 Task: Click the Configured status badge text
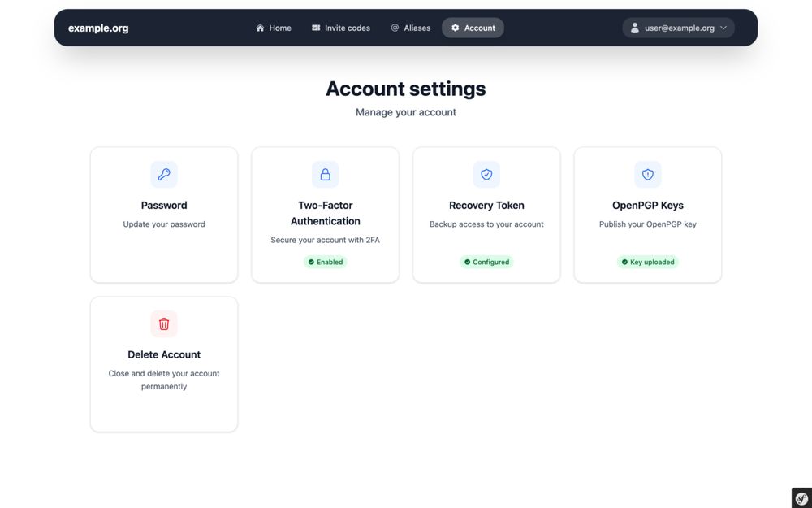[491, 262]
